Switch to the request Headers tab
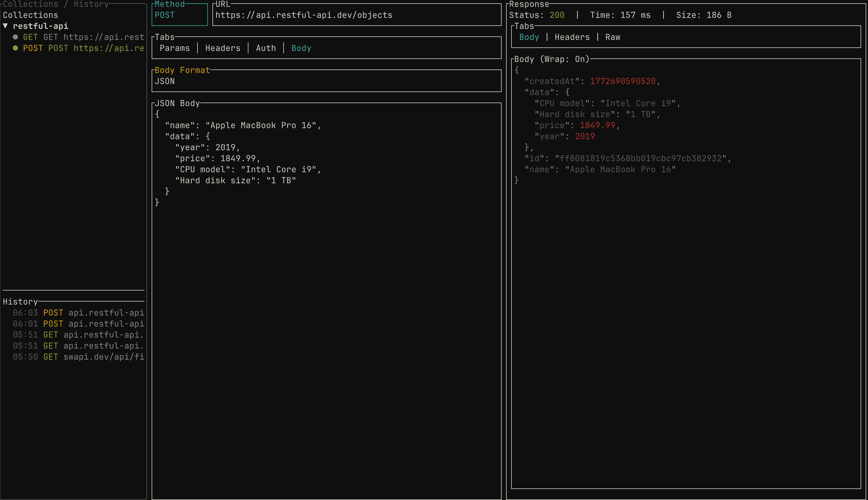Screen dimensions: 868x500 [223, 48]
